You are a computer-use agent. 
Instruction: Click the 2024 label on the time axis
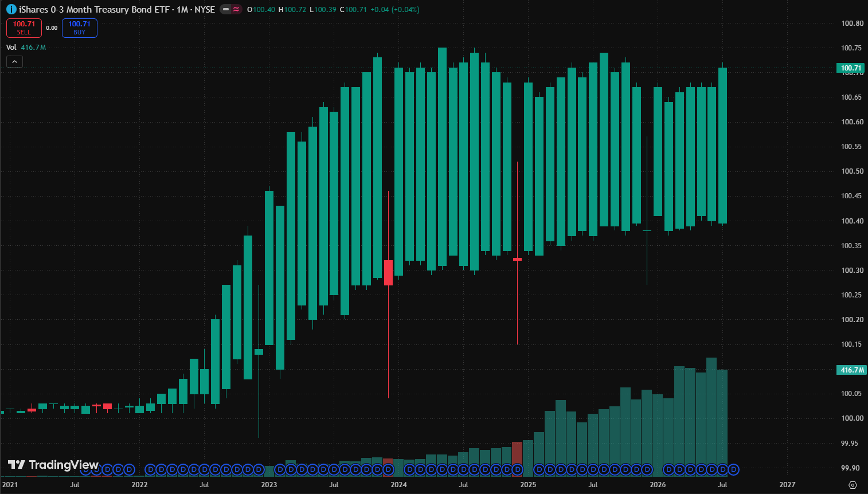coord(398,485)
